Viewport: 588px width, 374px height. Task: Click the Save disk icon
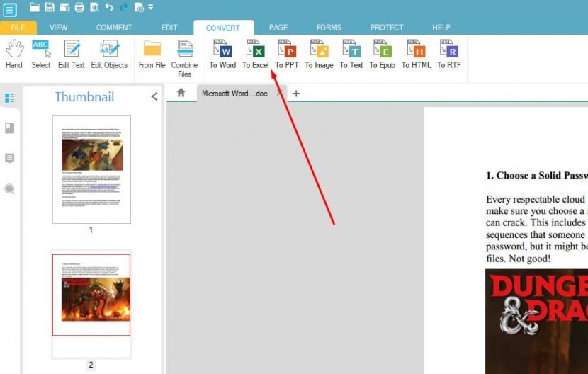(x=50, y=7)
